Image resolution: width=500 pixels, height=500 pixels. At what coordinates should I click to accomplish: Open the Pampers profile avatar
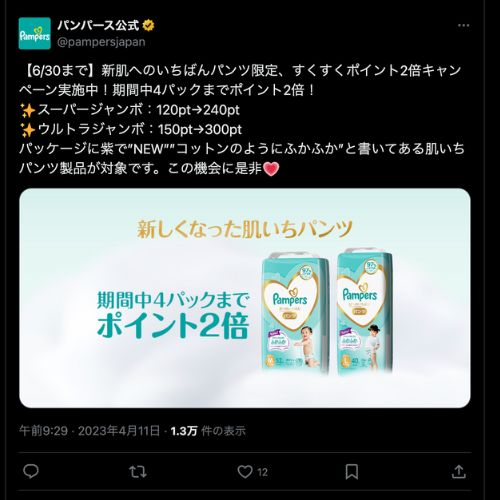[35, 34]
